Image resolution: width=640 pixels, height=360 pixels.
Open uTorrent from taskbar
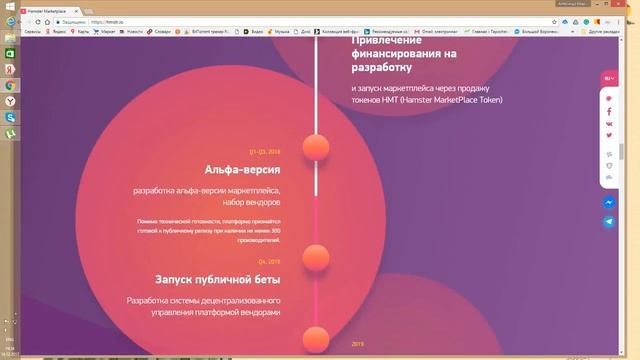(x=10, y=133)
